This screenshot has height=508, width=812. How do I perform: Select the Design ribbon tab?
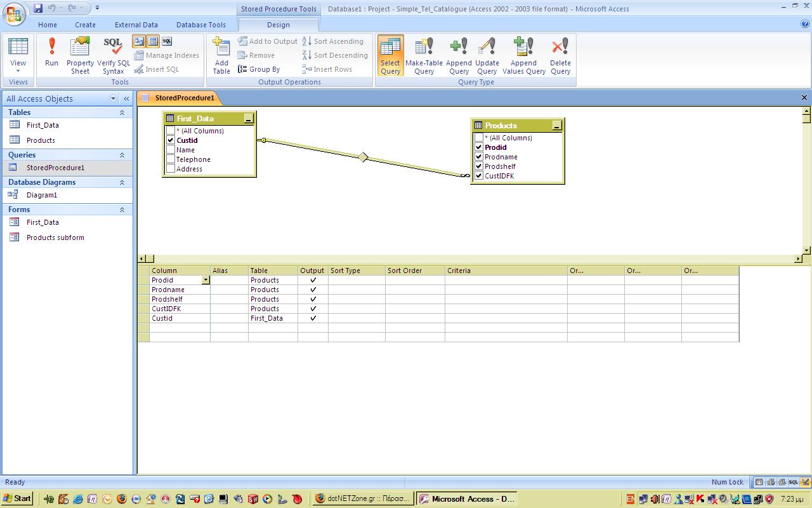click(x=278, y=25)
